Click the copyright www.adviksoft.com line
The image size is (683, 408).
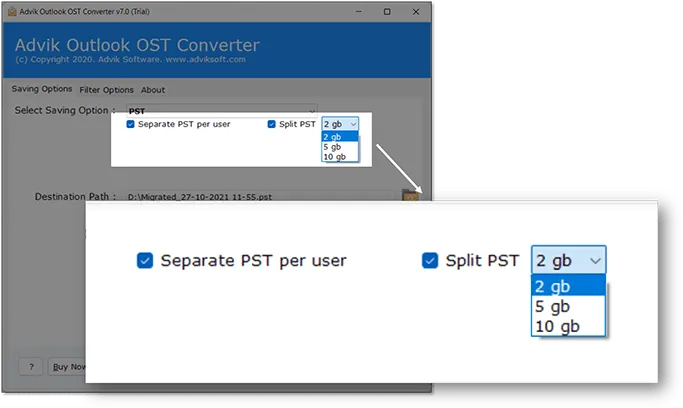pyautogui.click(x=130, y=60)
